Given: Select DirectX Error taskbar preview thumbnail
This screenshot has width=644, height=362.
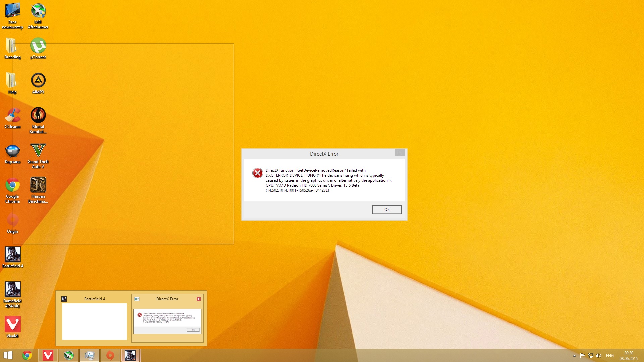Looking at the screenshot, I should pos(167,321).
